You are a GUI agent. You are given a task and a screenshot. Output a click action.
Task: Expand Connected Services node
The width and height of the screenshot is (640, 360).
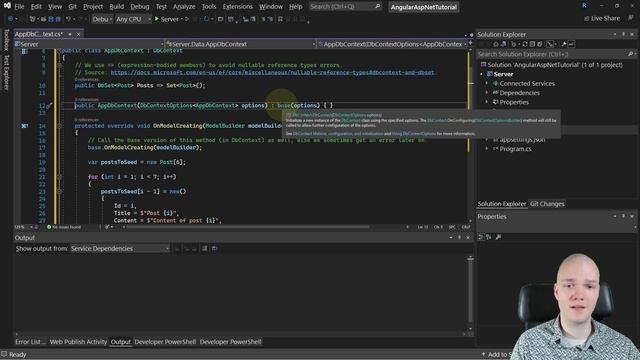click(x=487, y=84)
